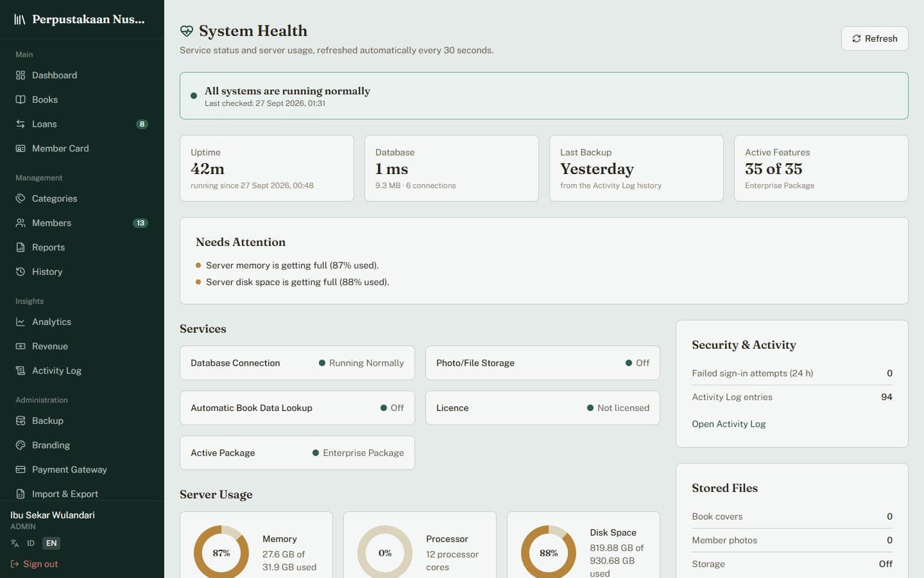Open the Dashboard page
The height and width of the screenshot is (578, 924).
click(x=82, y=75)
